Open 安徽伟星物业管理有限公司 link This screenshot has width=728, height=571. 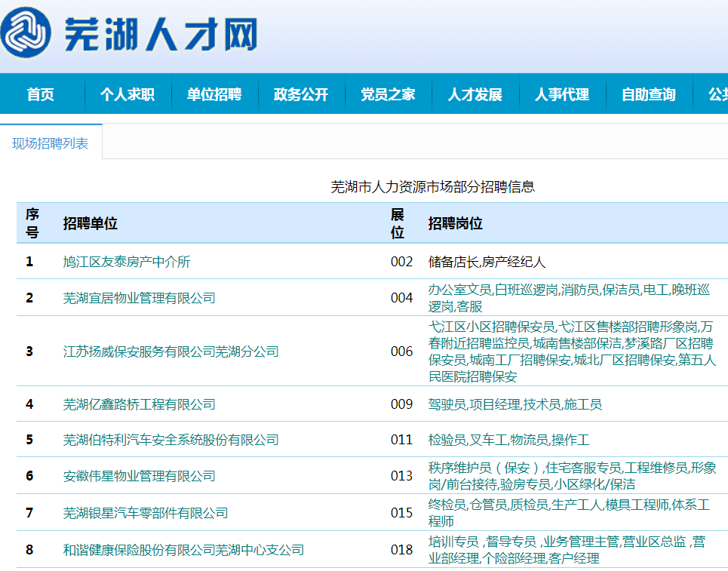tap(140, 476)
